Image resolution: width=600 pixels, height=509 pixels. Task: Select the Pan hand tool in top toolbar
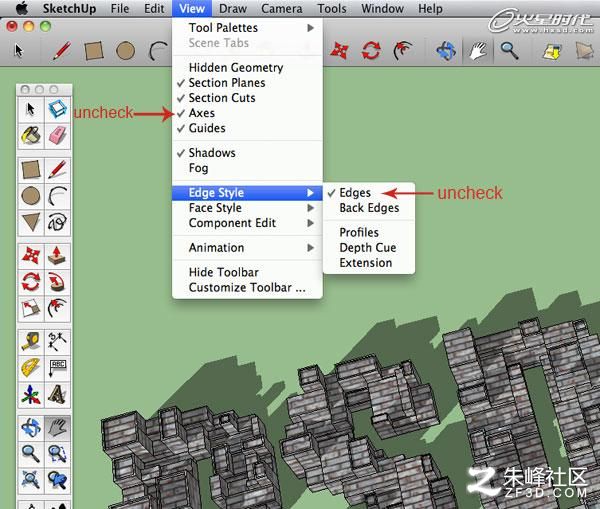click(x=478, y=51)
